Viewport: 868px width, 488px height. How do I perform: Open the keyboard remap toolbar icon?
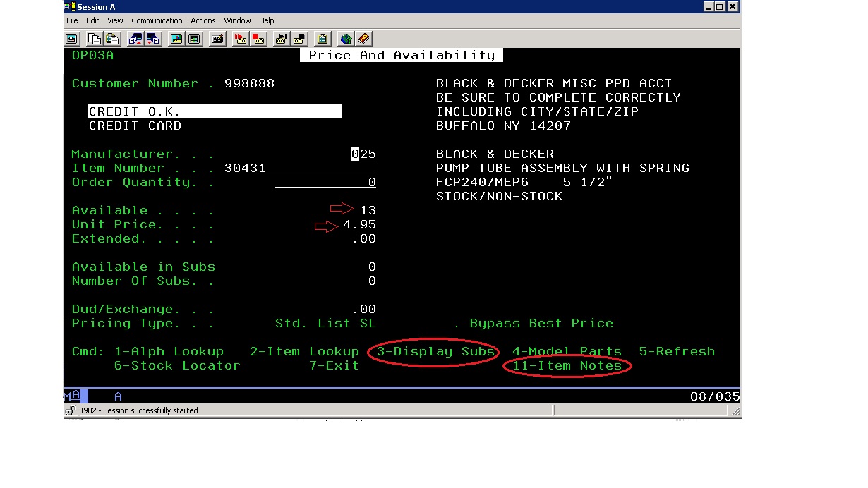[218, 39]
